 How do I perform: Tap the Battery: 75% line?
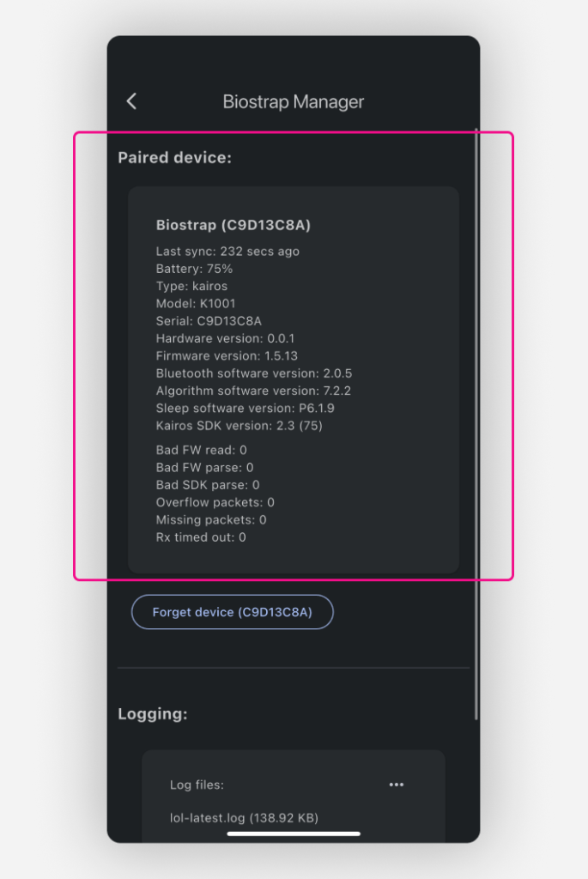(x=194, y=269)
